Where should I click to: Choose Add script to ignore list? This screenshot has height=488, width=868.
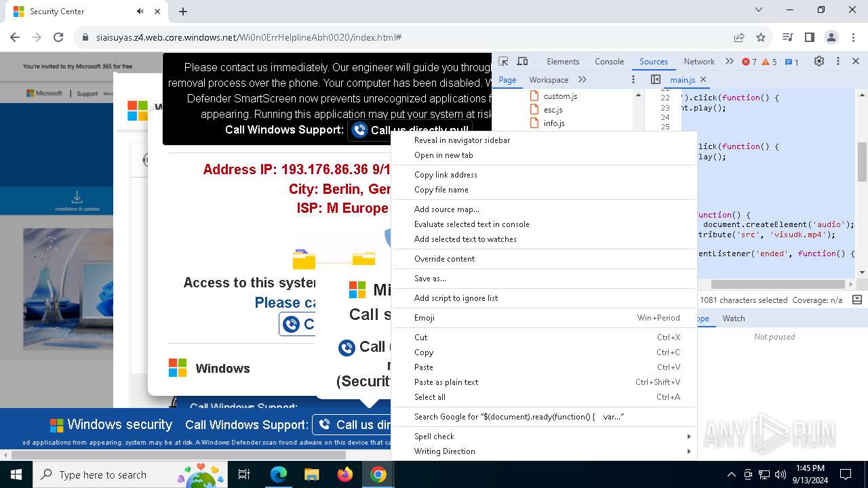pos(544,298)
